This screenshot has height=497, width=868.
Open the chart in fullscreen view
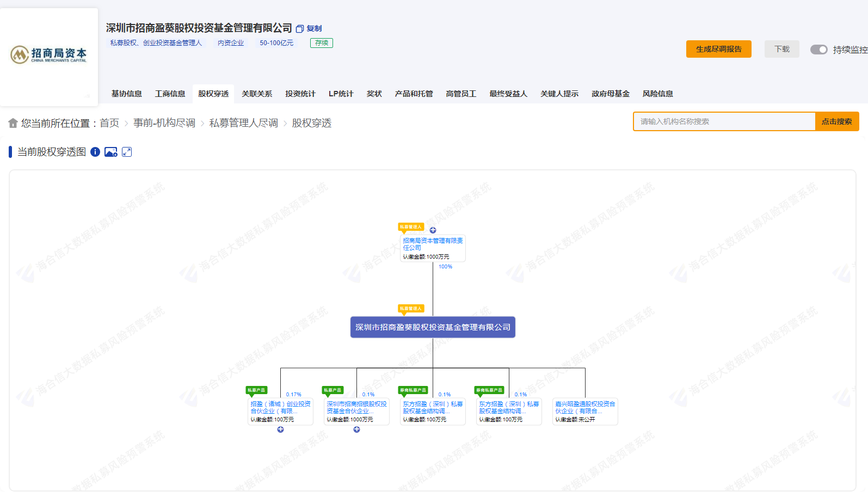click(x=127, y=152)
